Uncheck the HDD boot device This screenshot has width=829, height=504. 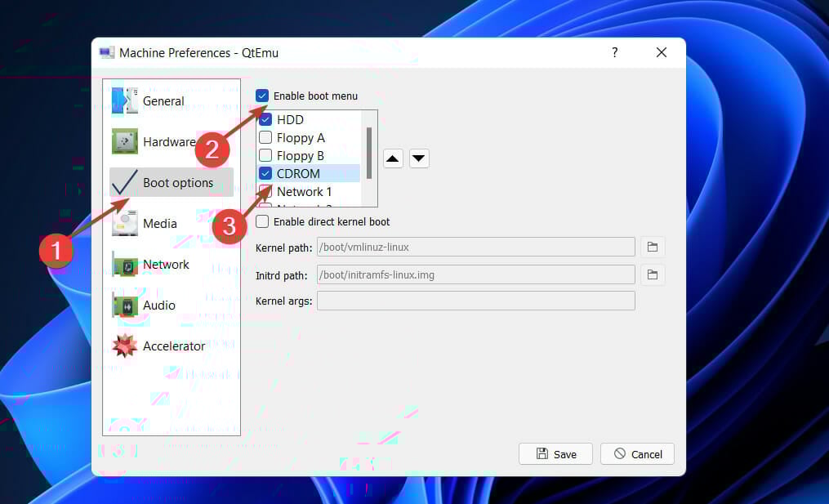(x=265, y=119)
